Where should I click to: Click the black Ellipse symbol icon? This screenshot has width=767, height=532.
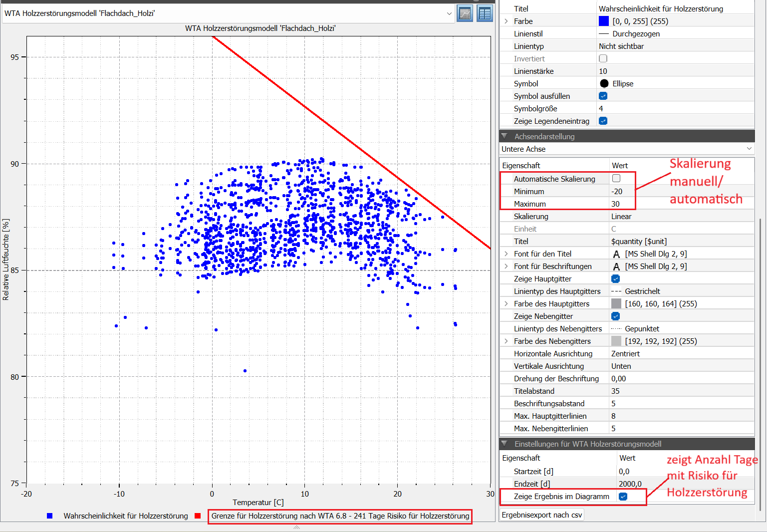pyautogui.click(x=604, y=83)
